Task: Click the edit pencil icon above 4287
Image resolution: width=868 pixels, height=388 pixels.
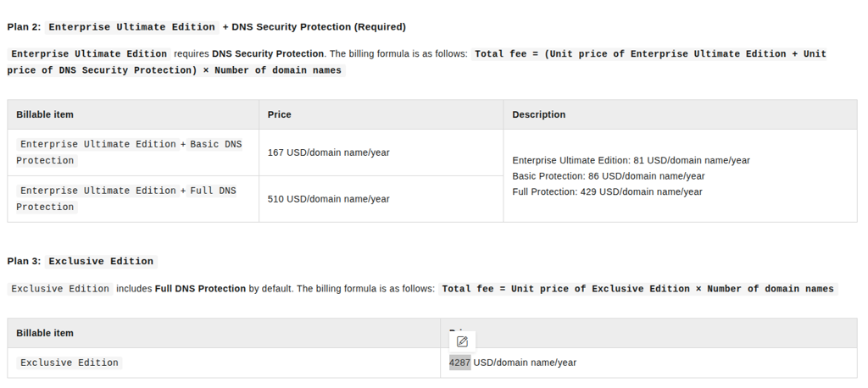Action: 462,341
